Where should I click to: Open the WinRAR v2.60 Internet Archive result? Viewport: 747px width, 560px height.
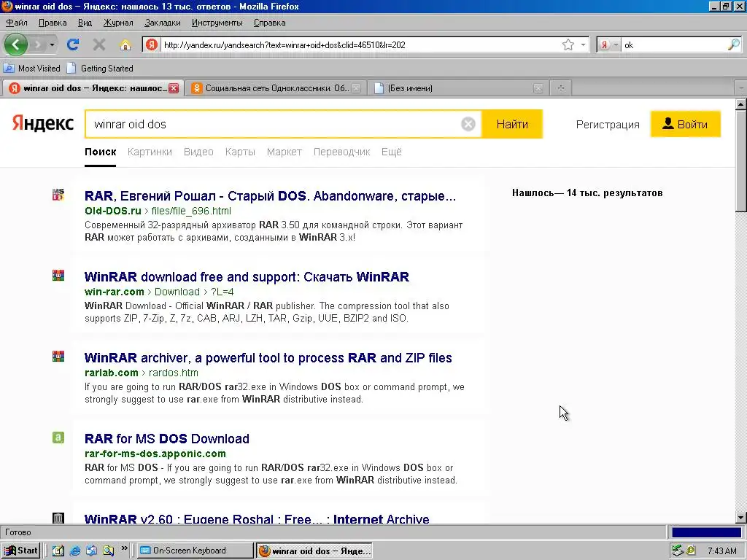point(257,518)
